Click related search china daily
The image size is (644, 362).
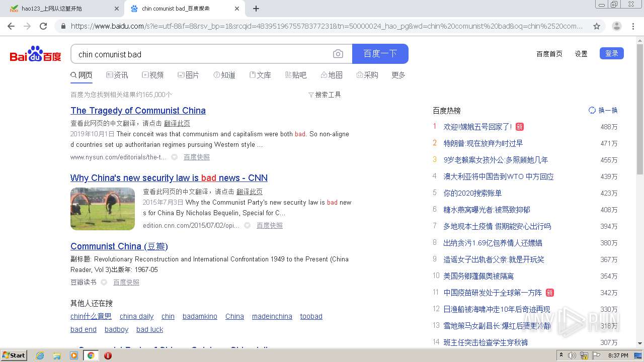[x=136, y=316]
